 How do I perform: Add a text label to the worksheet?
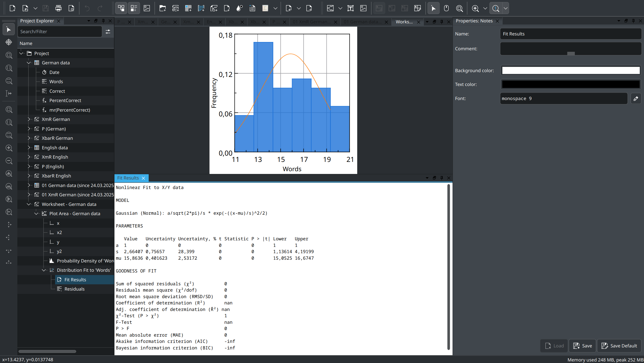(x=350, y=8)
